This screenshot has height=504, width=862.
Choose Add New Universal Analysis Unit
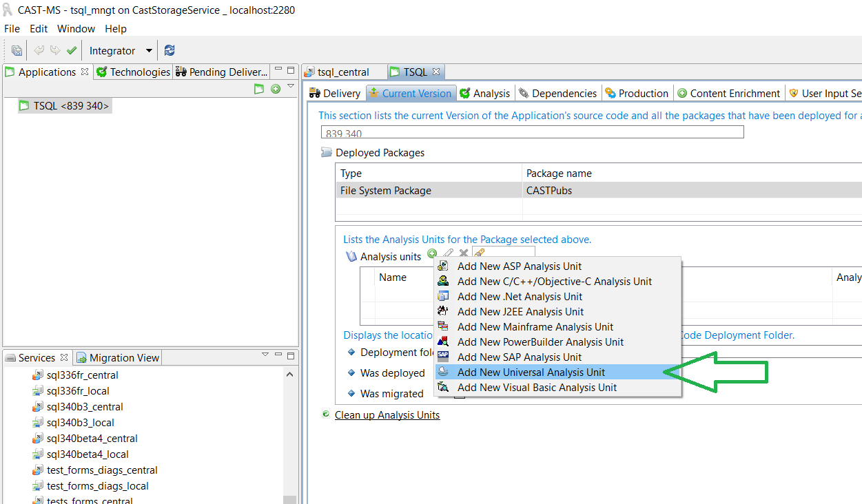point(531,372)
